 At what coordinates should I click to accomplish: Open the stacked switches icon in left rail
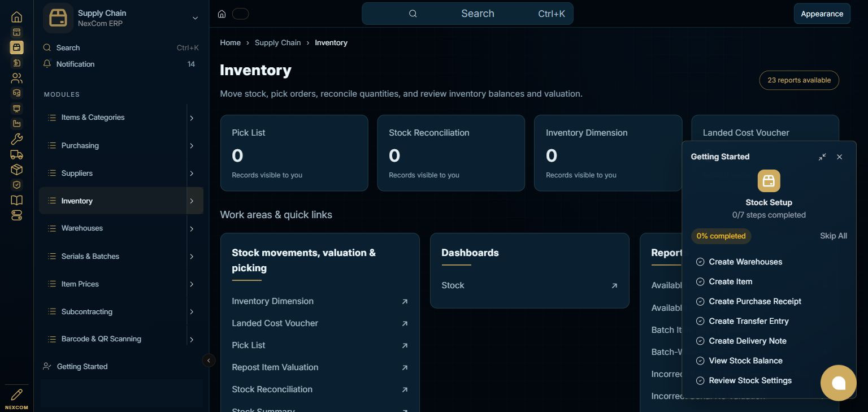tap(16, 215)
